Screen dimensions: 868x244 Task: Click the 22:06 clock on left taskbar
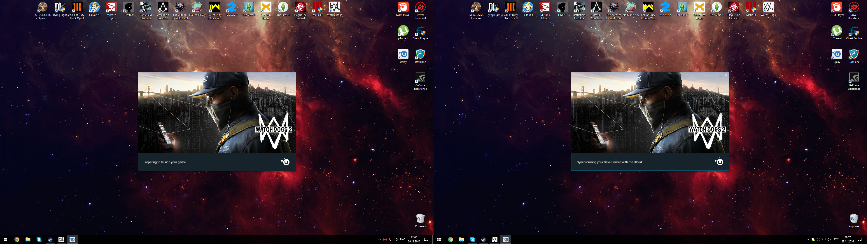(414, 240)
